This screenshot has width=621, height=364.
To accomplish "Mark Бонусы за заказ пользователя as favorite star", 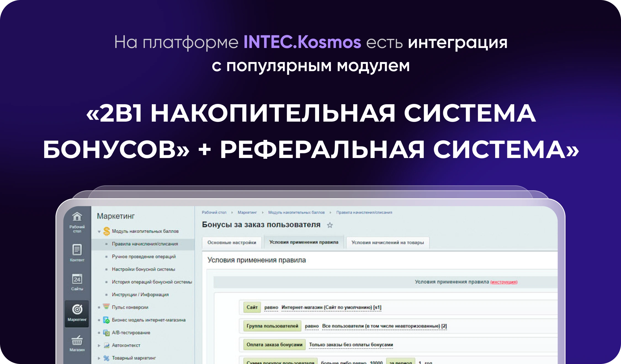I will (x=330, y=225).
